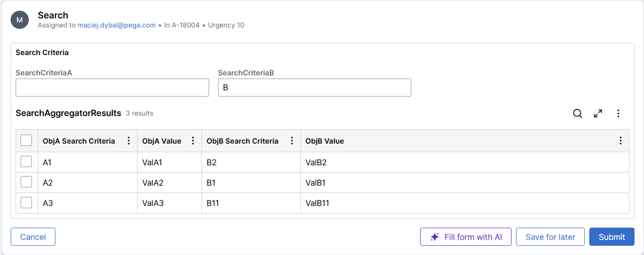Open the ObjB Value column menu
The height and width of the screenshot is (255, 644).
tap(620, 141)
